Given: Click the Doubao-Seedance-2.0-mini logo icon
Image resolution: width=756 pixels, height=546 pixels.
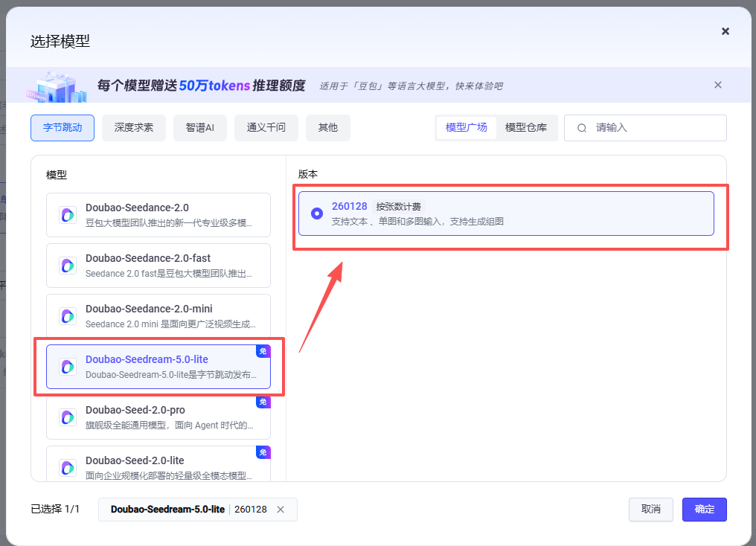Looking at the screenshot, I should [68, 316].
